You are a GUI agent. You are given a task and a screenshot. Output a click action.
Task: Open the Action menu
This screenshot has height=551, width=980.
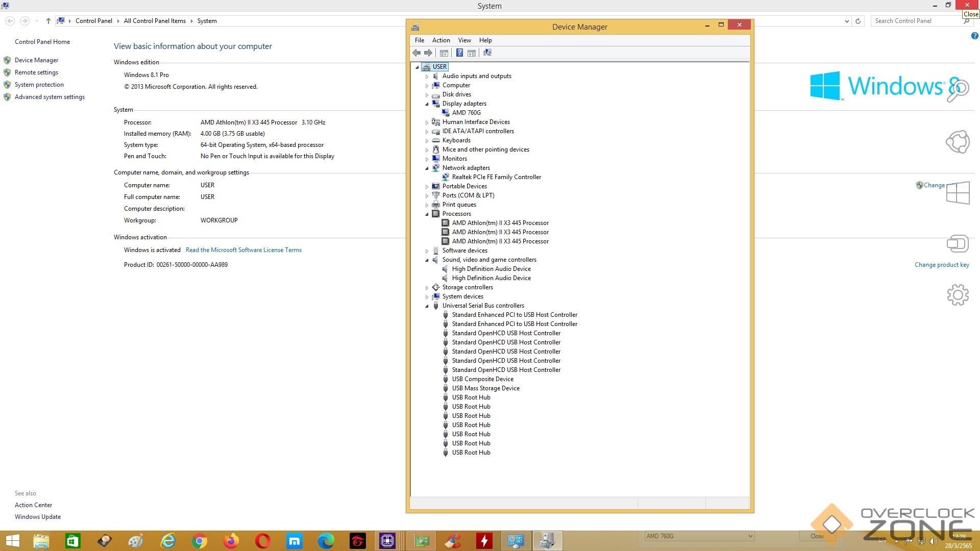pos(440,40)
